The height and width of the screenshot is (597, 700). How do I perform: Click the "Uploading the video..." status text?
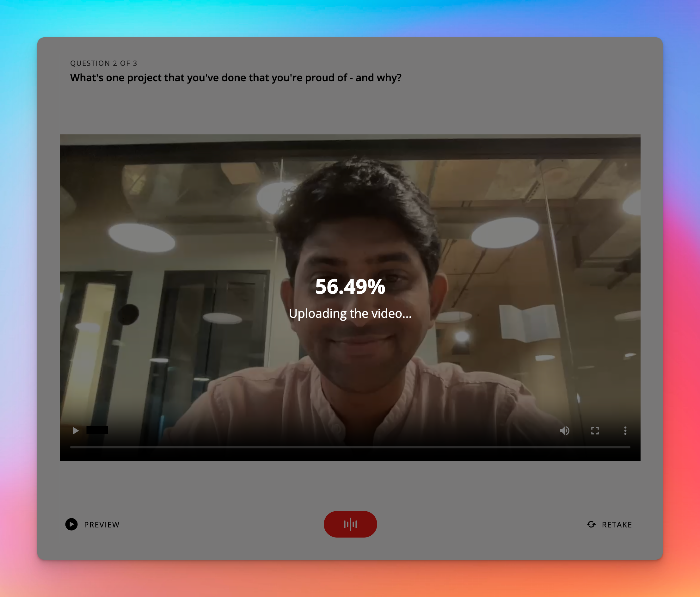350,314
